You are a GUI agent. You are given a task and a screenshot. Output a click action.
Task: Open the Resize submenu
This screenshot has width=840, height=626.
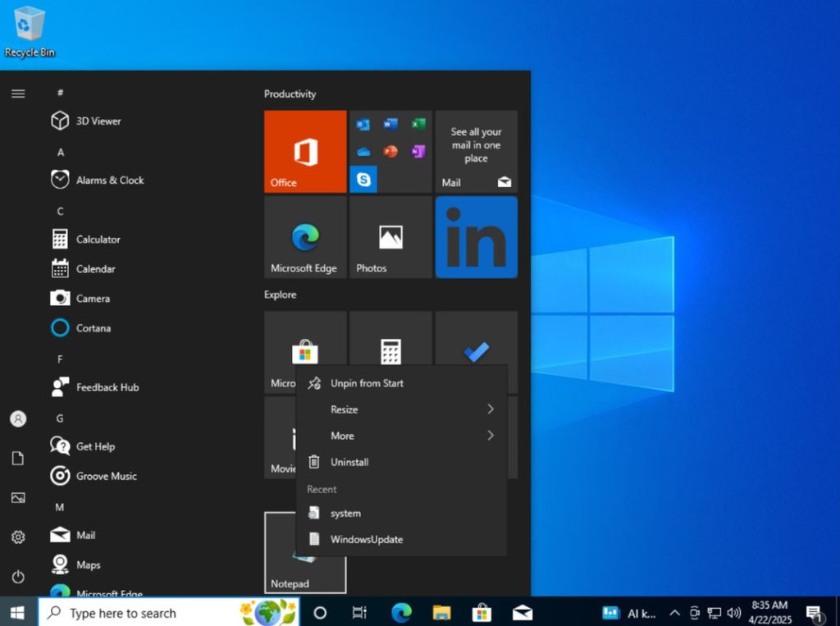click(x=401, y=409)
